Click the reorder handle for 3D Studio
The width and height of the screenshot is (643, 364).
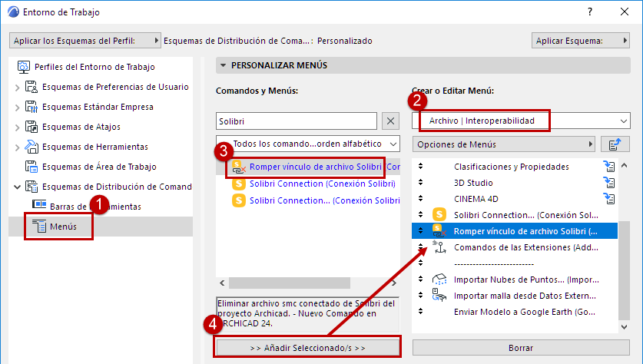click(x=420, y=183)
